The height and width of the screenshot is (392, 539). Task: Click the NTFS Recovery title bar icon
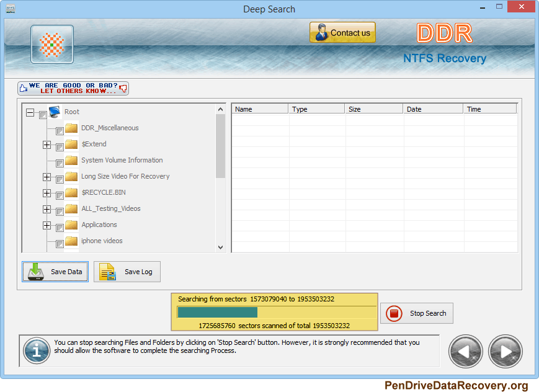(9, 9)
